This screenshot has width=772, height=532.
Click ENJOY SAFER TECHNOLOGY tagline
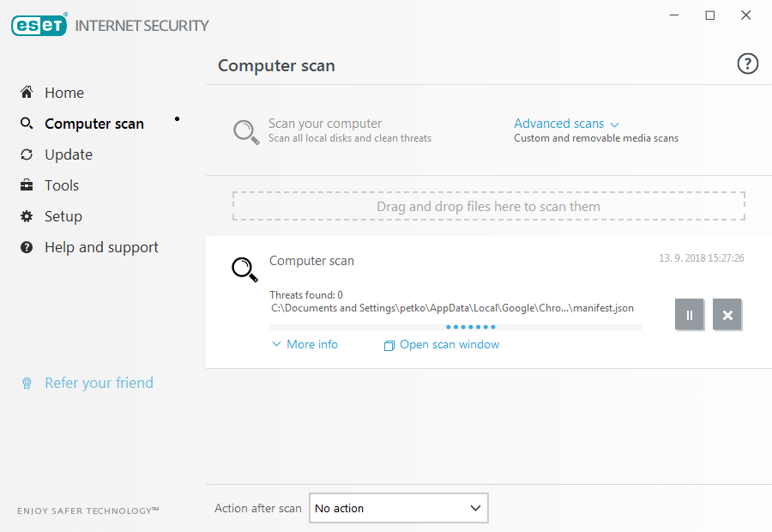pos(88,511)
